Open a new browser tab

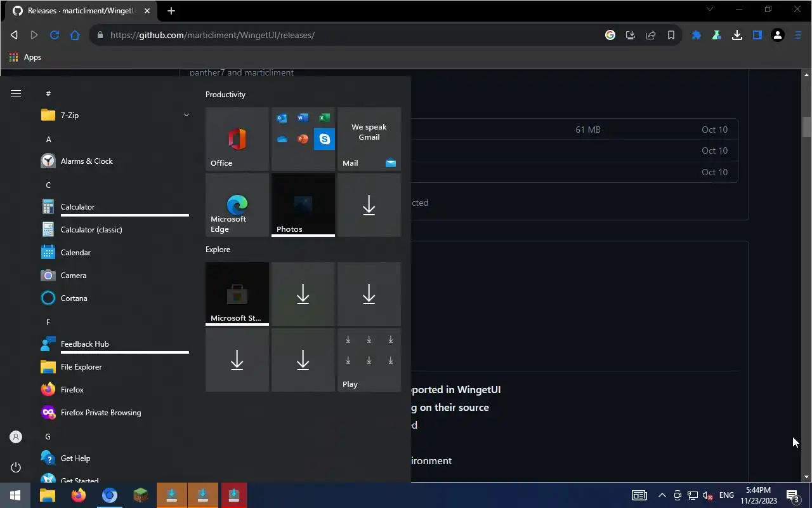(171, 11)
